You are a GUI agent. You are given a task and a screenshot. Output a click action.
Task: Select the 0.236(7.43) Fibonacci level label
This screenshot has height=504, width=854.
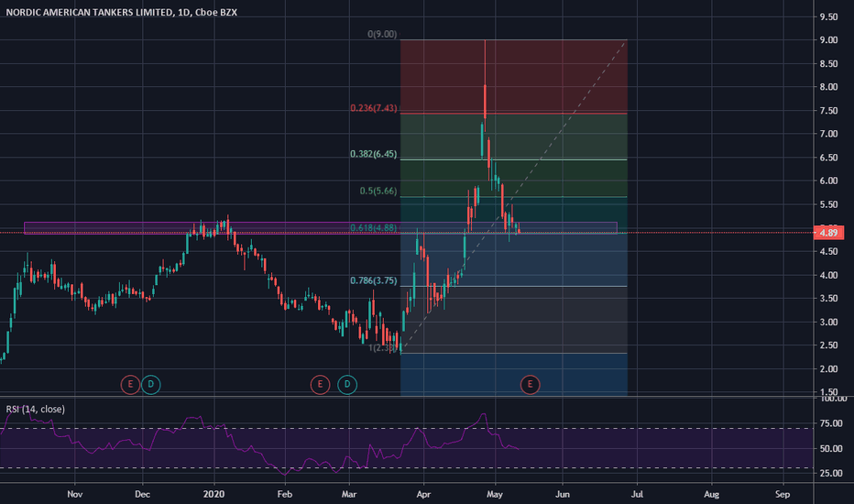click(x=374, y=108)
